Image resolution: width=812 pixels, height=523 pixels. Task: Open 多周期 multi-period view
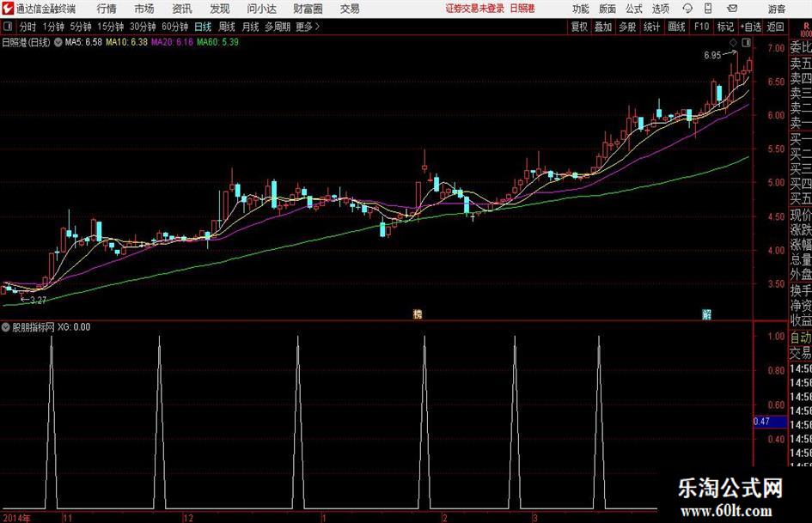point(278,27)
